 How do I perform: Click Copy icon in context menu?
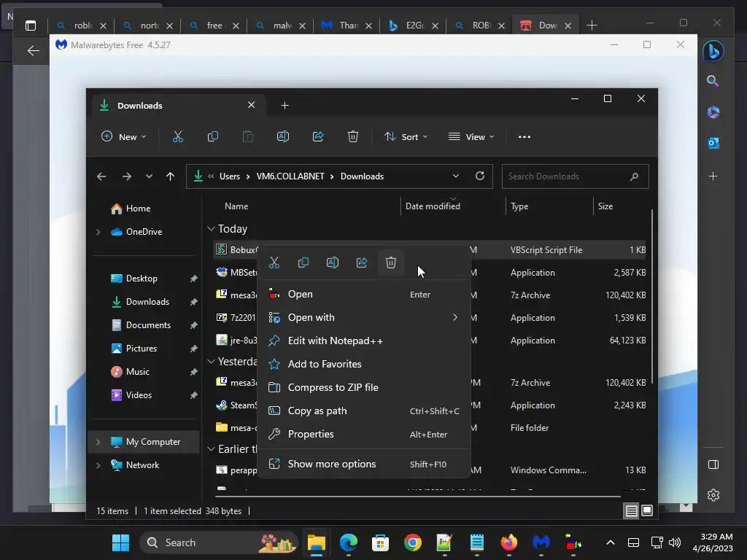point(303,262)
